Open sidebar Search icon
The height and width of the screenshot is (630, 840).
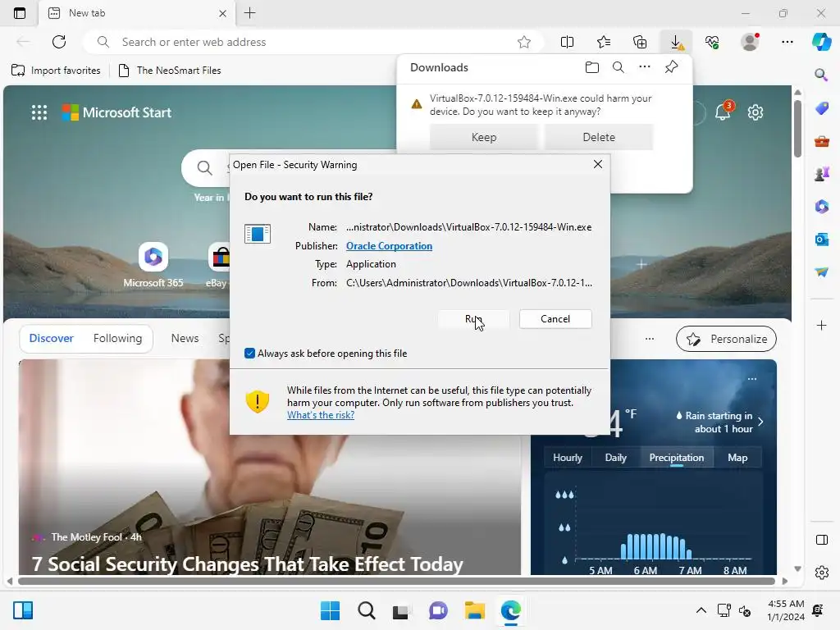coord(821,75)
